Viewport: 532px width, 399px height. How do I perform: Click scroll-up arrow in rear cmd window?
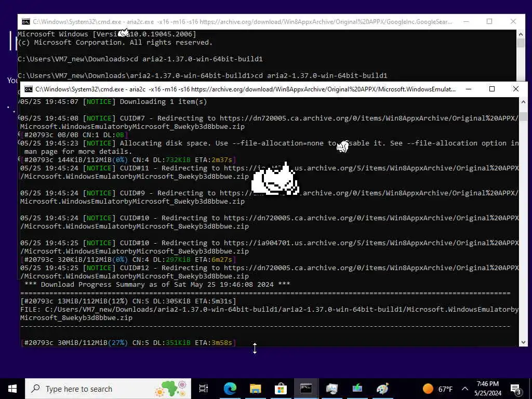pyautogui.click(x=521, y=34)
